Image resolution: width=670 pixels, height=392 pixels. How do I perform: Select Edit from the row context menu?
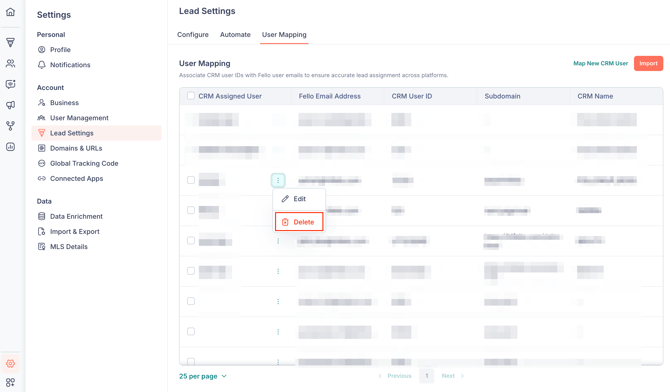coord(299,199)
